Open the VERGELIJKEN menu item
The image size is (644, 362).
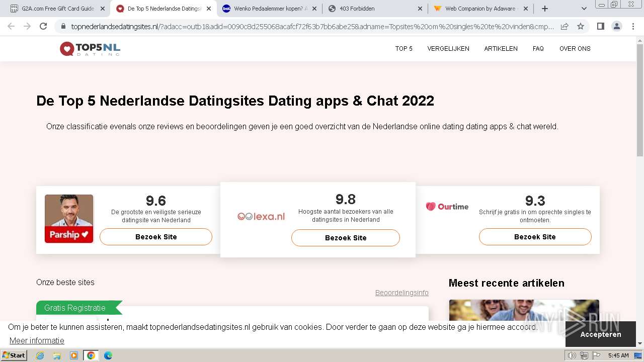[x=448, y=49]
